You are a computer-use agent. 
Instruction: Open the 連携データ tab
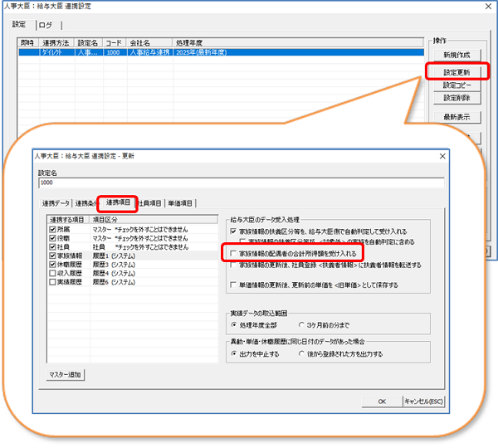pos(55,203)
